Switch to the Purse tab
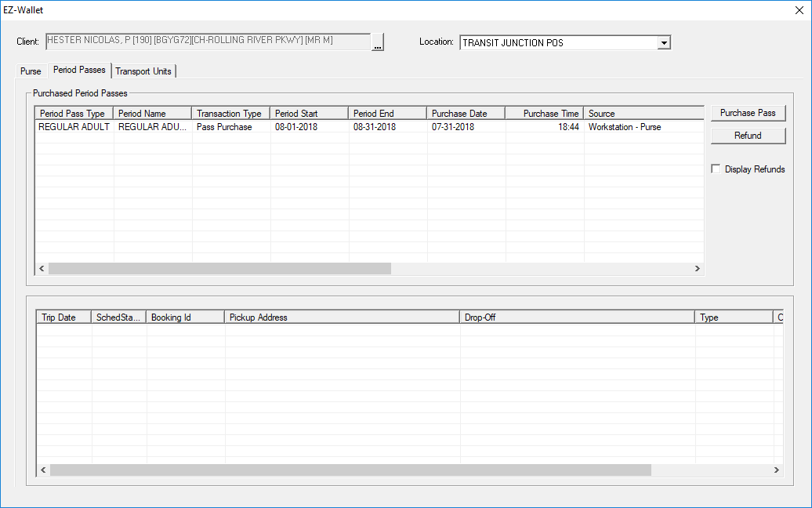812x508 pixels. tap(31, 71)
